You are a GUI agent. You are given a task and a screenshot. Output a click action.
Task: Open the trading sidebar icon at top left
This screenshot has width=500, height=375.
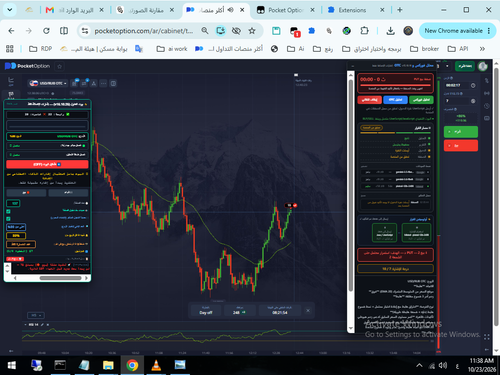point(11,80)
